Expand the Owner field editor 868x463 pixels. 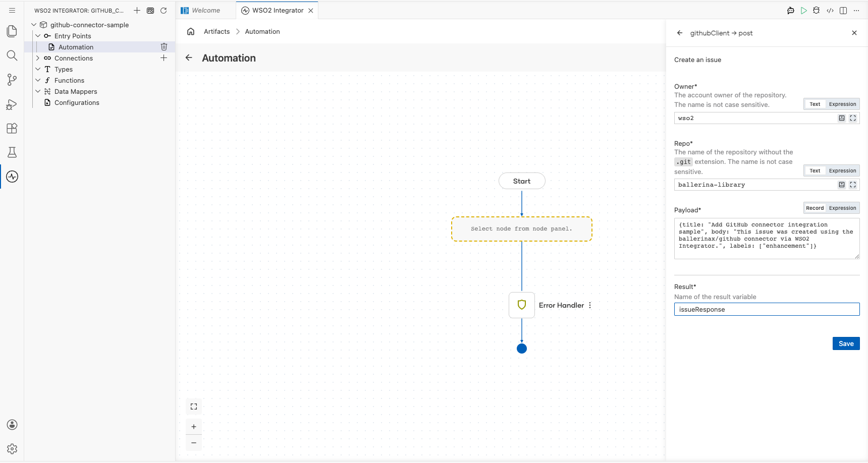point(853,118)
